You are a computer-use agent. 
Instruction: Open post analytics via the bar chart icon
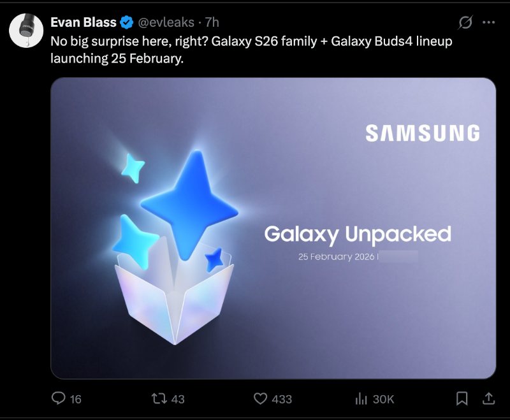click(360, 398)
